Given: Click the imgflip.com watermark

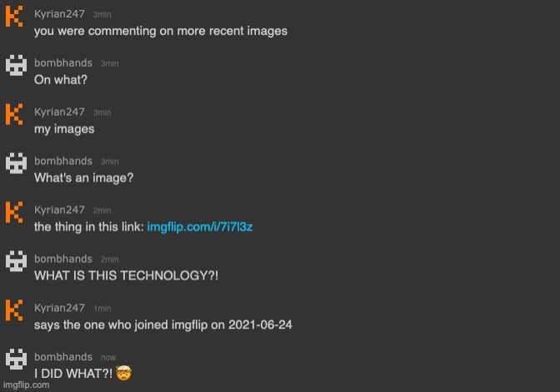Looking at the screenshot, I should (27, 385).
